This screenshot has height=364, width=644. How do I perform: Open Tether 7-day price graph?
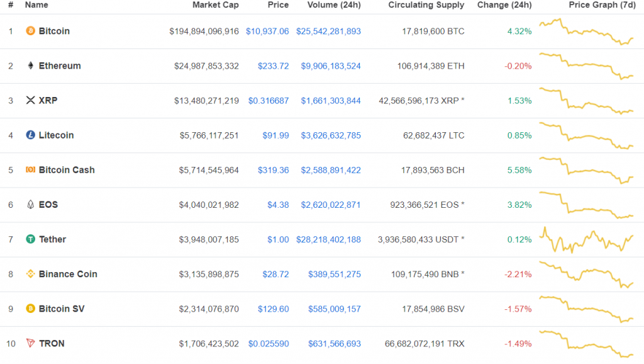point(587,239)
